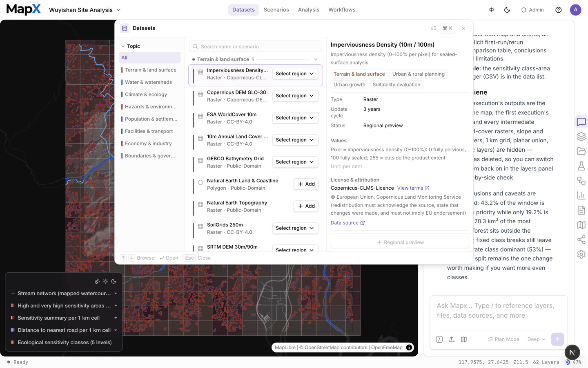588x368 pixels.
Task: Click the map icon in the chat box
Action: tap(464, 339)
